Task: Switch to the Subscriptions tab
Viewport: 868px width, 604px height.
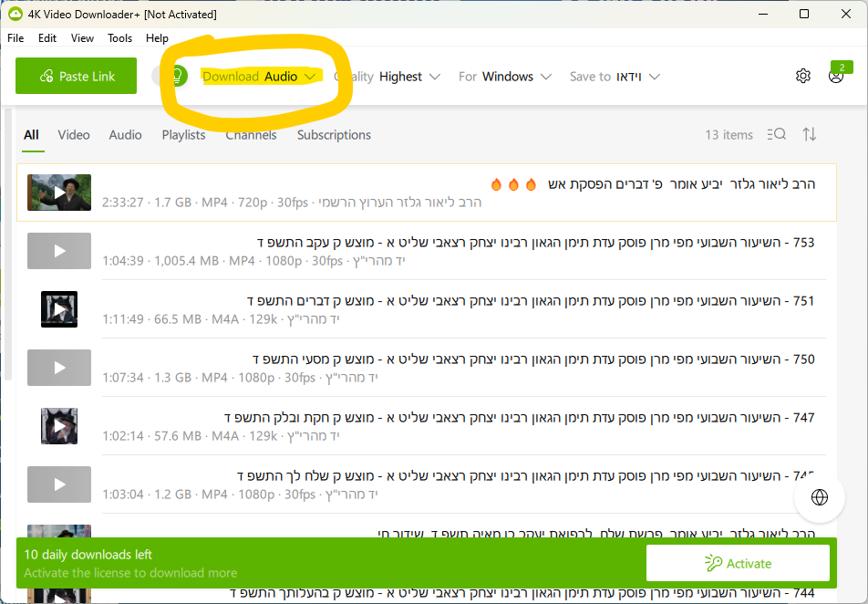Action: (334, 135)
